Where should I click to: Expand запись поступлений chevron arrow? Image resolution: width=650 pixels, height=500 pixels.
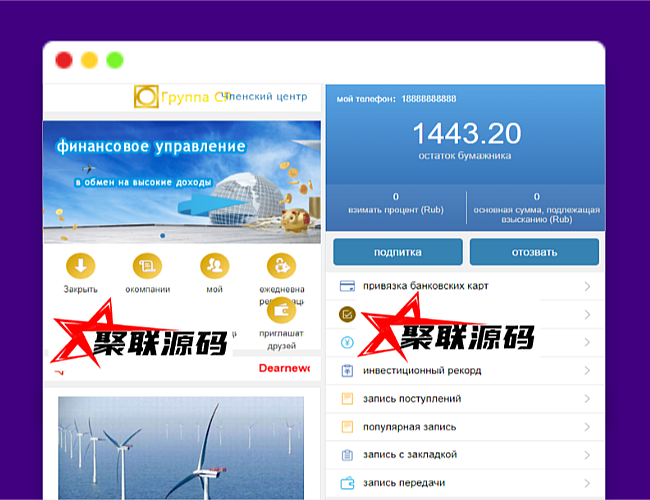(x=587, y=399)
